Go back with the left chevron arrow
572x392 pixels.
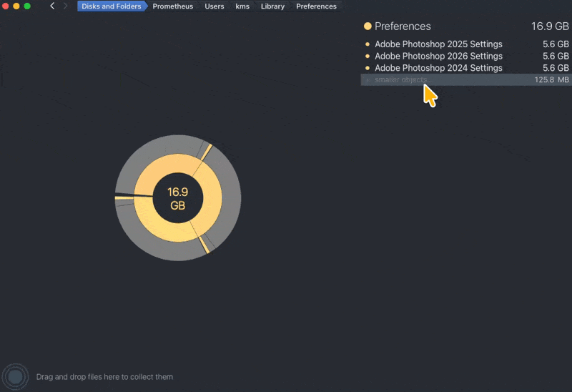[52, 6]
